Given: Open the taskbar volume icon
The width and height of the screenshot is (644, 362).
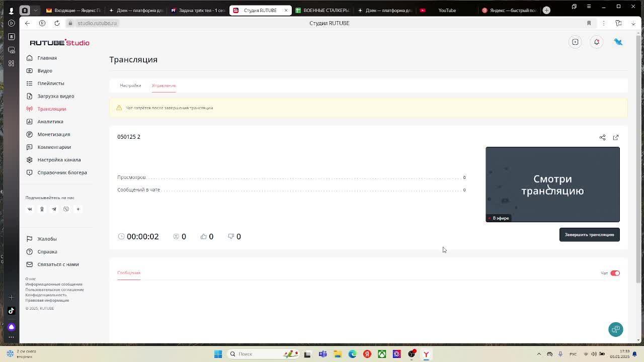Looking at the screenshot, I should pos(594,354).
